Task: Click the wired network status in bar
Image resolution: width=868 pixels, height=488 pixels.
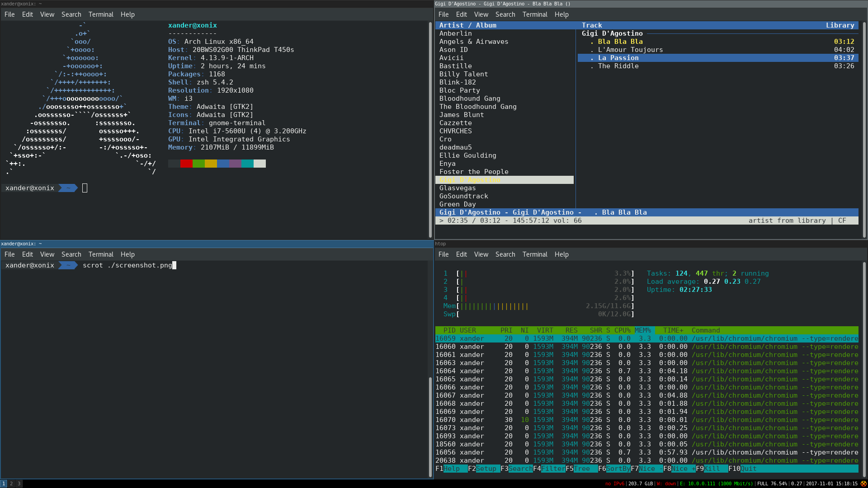Action: tap(716, 483)
